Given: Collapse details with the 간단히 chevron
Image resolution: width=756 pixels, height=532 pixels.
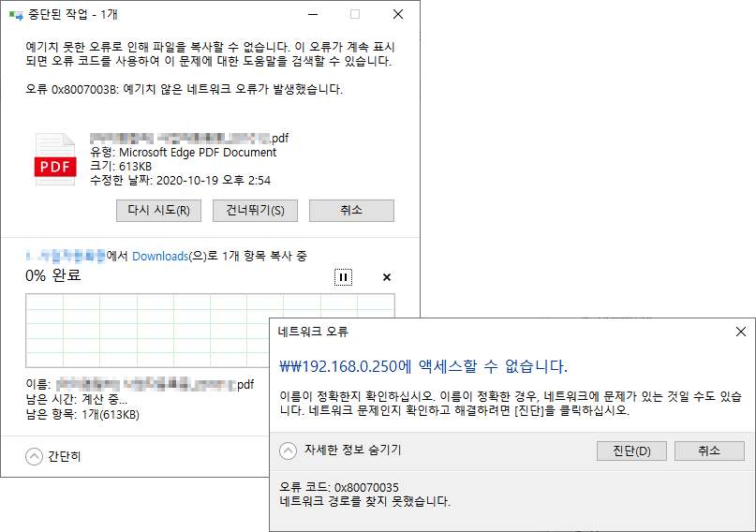Looking at the screenshot, I should coord(34,456).
